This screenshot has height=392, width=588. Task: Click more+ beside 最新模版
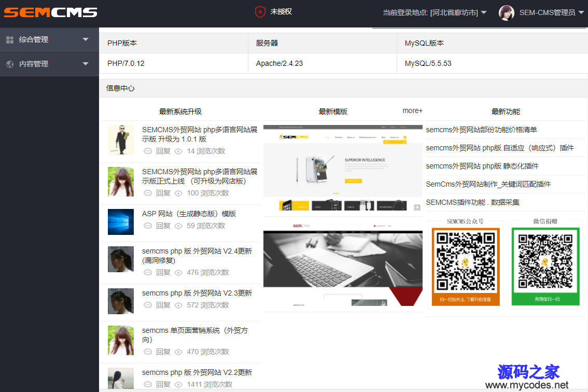[412, 110]
